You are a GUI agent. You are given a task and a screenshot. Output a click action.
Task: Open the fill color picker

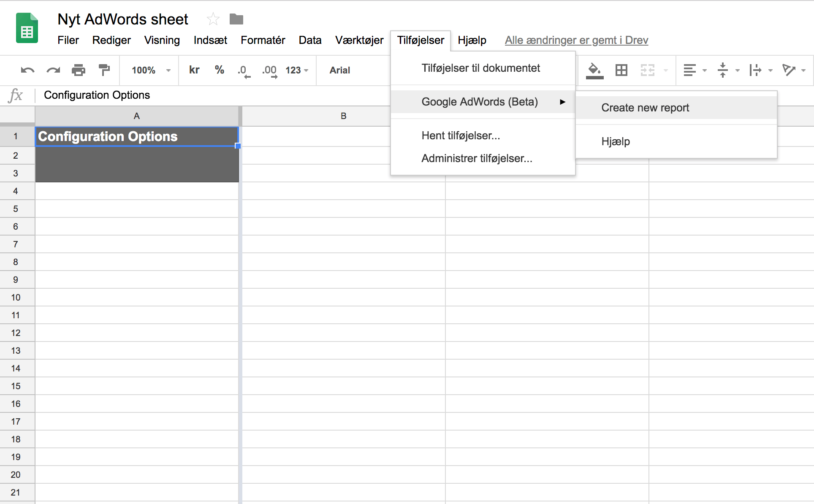(x=594, y=70)
